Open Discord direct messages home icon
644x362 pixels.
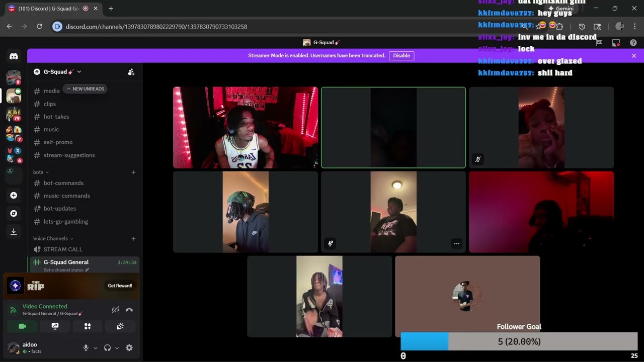click(x=14, y=56)
